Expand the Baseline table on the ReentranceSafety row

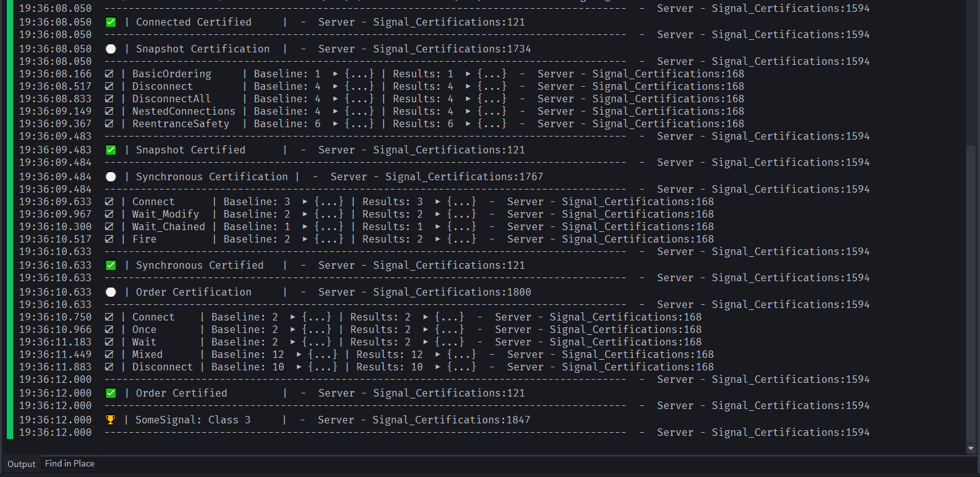tap(336, 123)
